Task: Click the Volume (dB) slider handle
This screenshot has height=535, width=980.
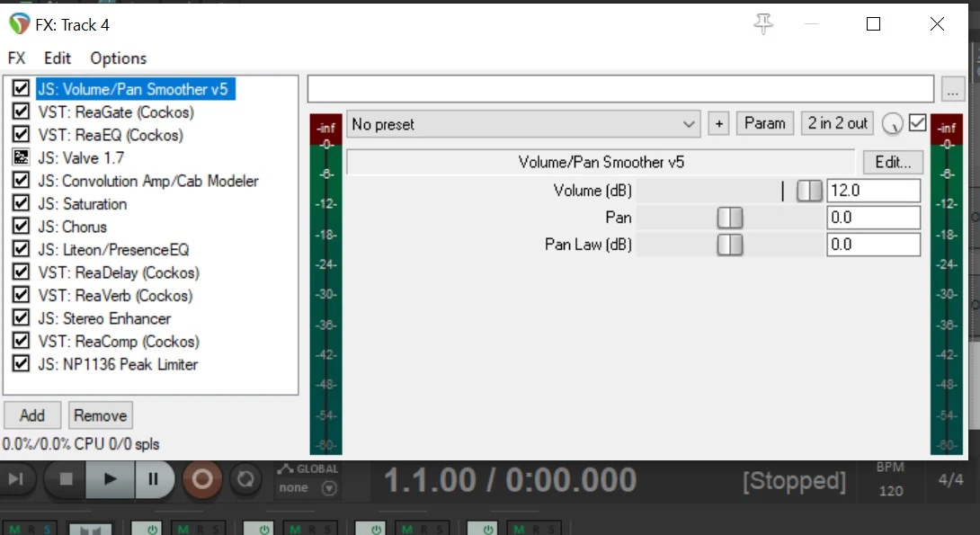Action: (x=809, y=191)
